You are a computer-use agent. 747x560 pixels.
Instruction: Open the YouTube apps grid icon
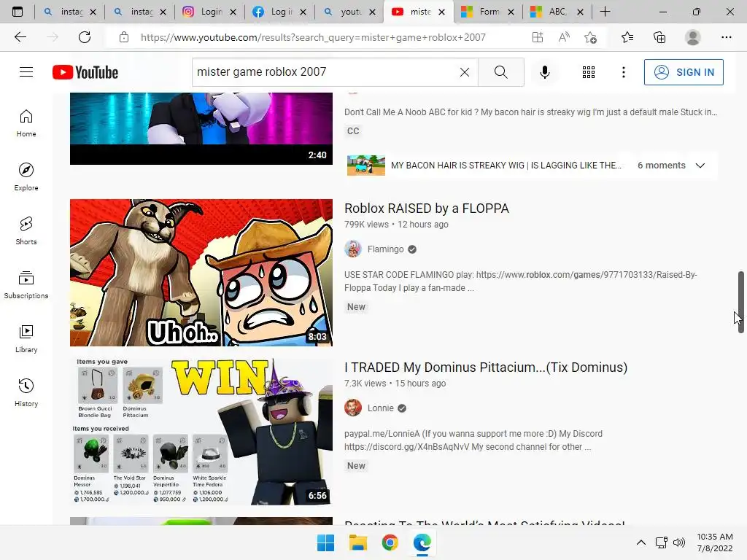[589, 72]
